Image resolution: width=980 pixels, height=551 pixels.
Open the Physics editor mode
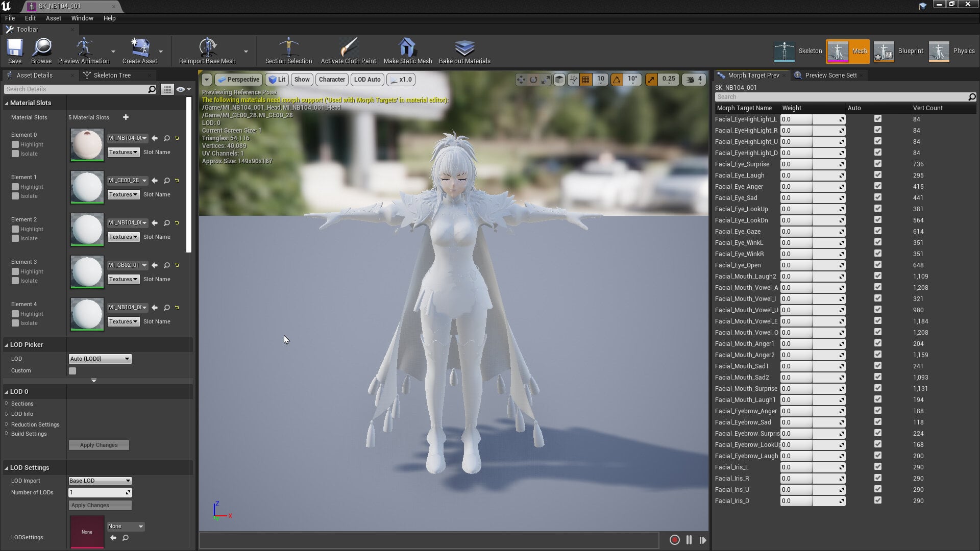click(952, 51)
